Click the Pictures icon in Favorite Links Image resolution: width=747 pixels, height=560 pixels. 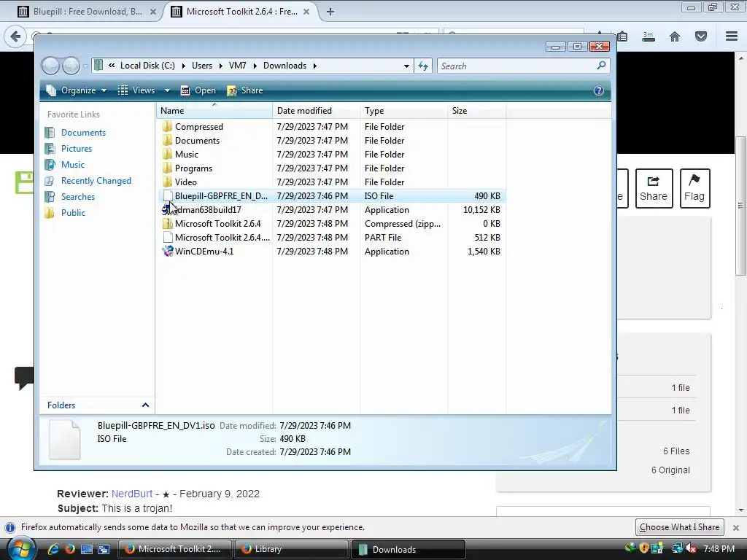(x=50, y=149)
